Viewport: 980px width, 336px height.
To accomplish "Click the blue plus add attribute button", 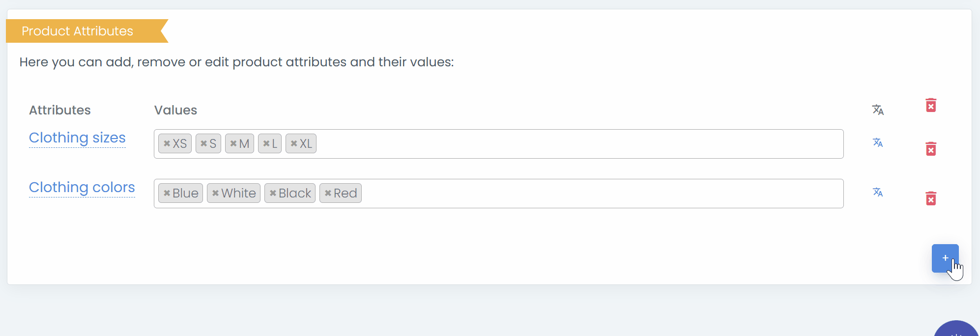I will coord(945,258).
